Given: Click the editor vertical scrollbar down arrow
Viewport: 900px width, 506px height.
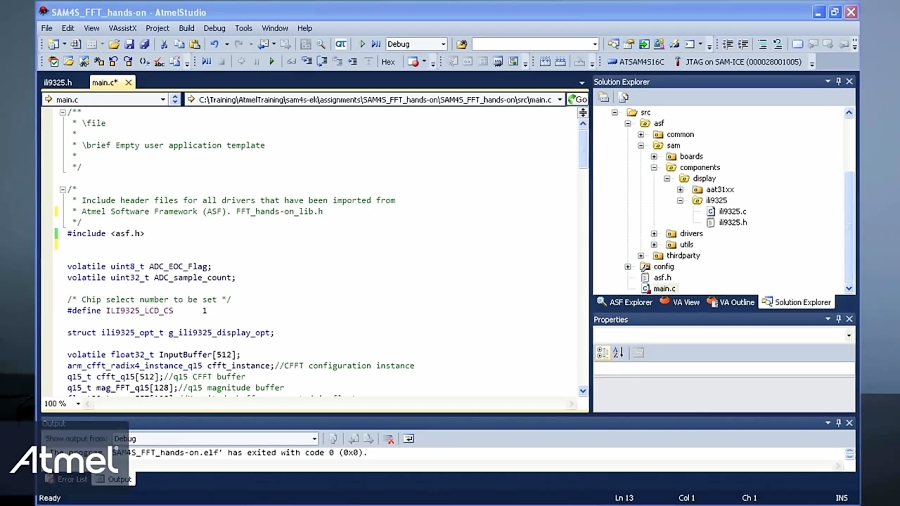Looking at the screenshot, I should [583, 391].
